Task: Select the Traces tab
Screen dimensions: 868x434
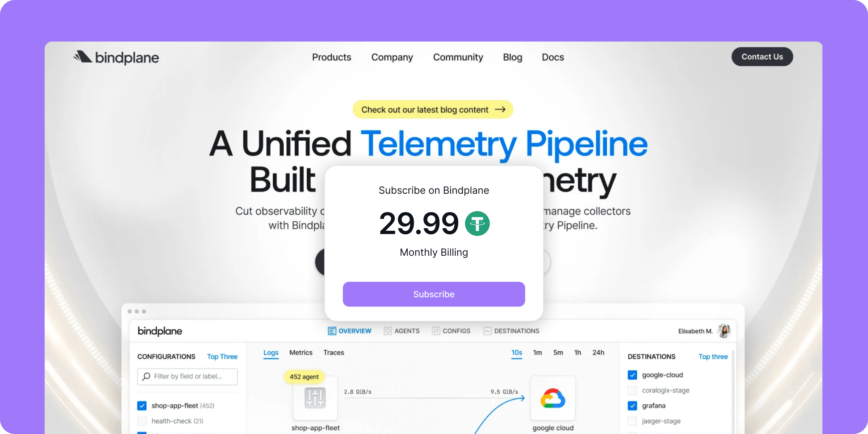Action: click(334, 352)
